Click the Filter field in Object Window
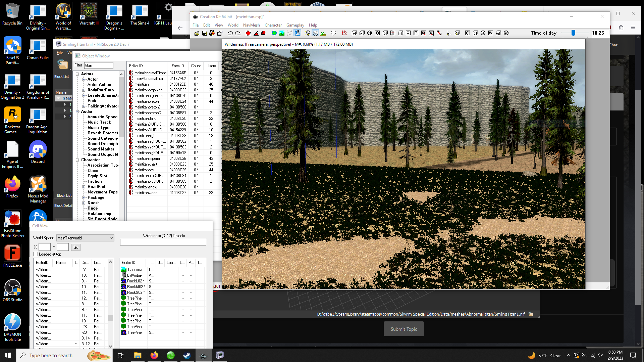The height and width of the screenshot is (362, 644). [x=99, y=65]
